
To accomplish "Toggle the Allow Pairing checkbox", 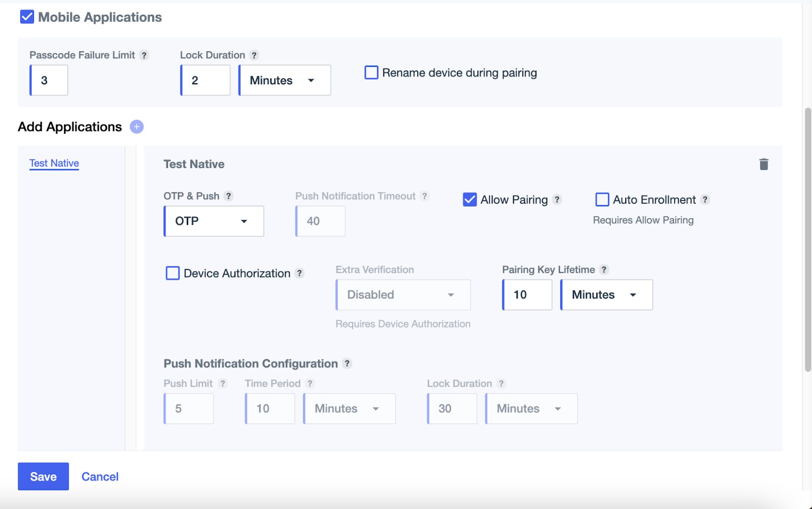I will click(x=470, y=200).
